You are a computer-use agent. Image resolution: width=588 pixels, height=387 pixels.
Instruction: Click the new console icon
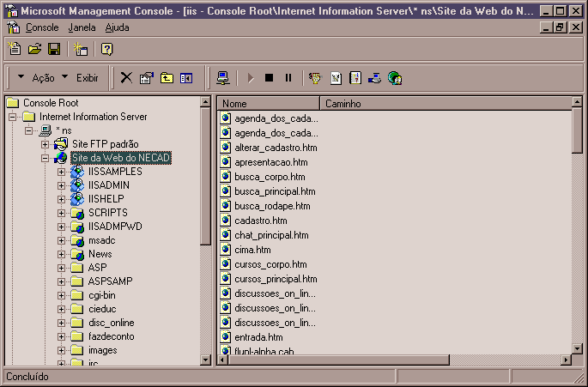point(14,49)
